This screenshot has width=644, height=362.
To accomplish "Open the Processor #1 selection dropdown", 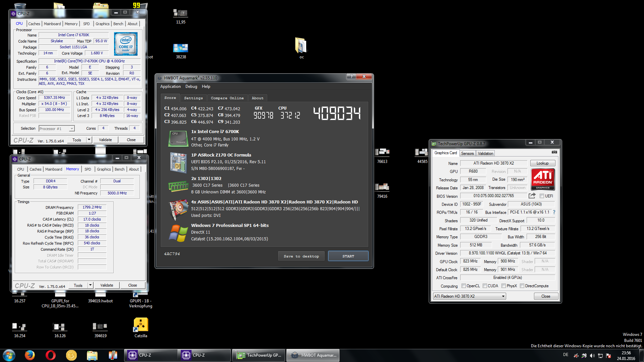I will pyautogui.click(x=56, y=129).
